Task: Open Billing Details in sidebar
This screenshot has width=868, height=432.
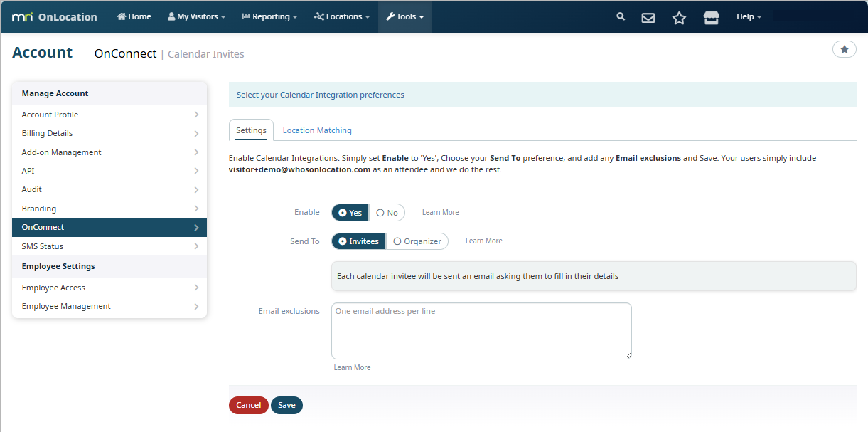Action: coord(109,133)
